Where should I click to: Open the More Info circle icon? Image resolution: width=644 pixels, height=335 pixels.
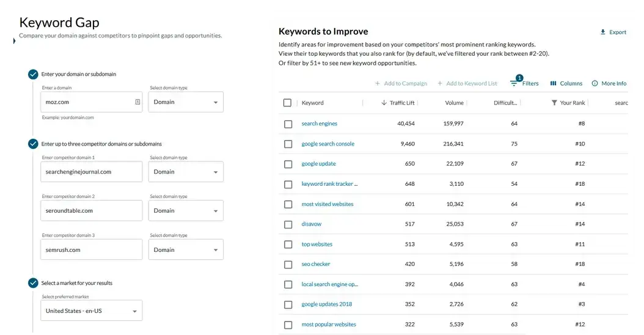click(595, 84)
